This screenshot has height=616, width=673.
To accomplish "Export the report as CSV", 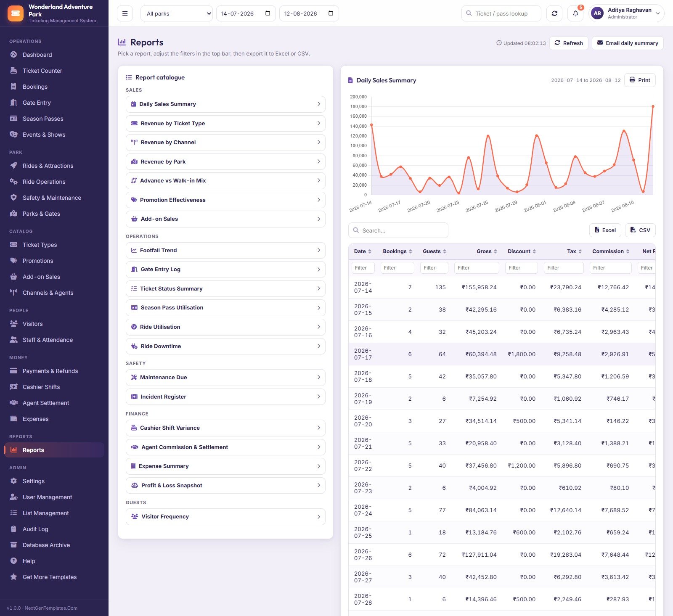I will click(640, 230).
